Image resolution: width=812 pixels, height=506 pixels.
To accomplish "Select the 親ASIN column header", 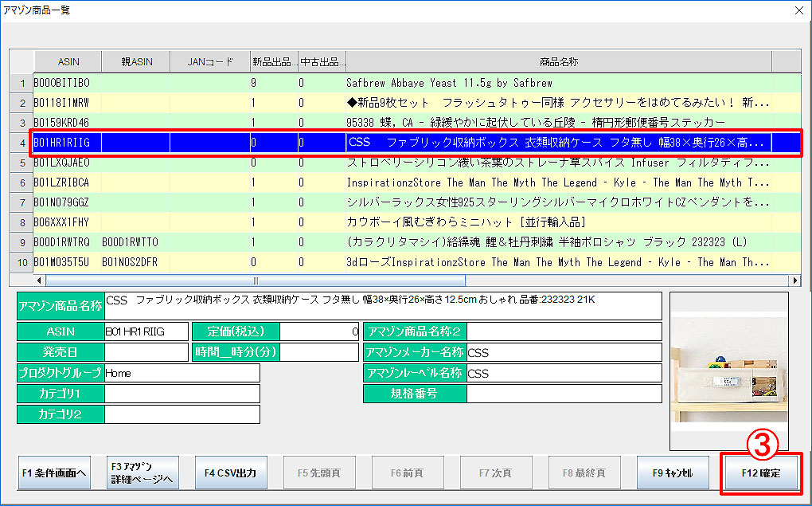I will point(136,61).
